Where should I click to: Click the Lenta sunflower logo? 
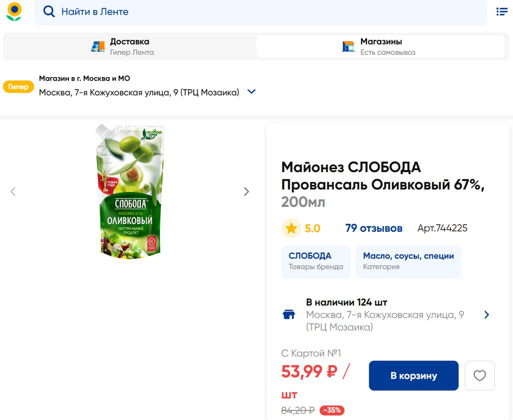point(14,11)
